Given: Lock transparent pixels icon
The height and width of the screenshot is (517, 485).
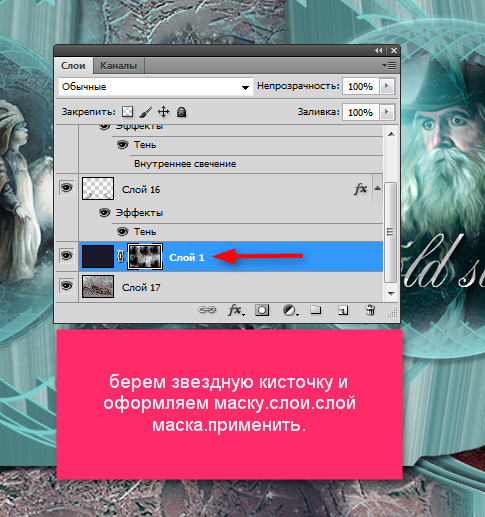Looking at the screenshot, I should coord(127,112).
